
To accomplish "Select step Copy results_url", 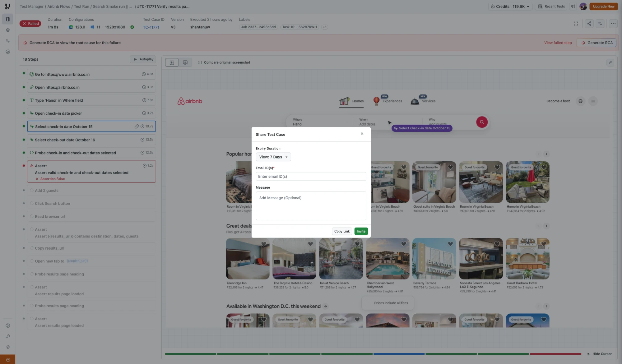I will 91,248.
